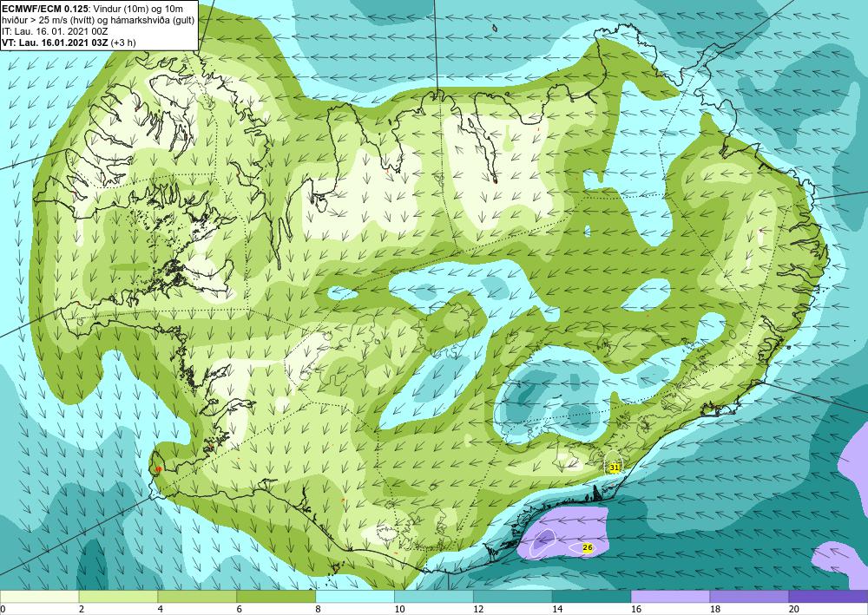This screenshot has height=615, width=868.
Task: Click the legend scale number "16"
Action: point(636,609)
